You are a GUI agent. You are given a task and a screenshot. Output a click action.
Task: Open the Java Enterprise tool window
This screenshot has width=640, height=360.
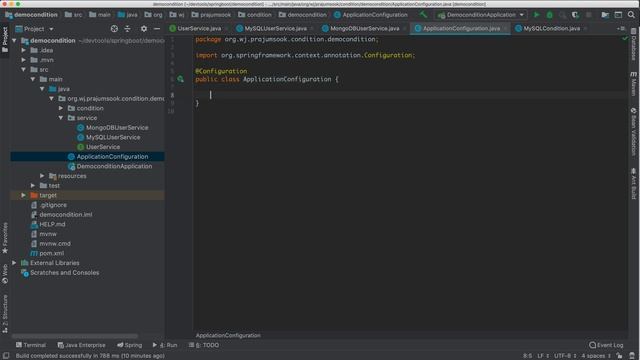coord(81,345)
